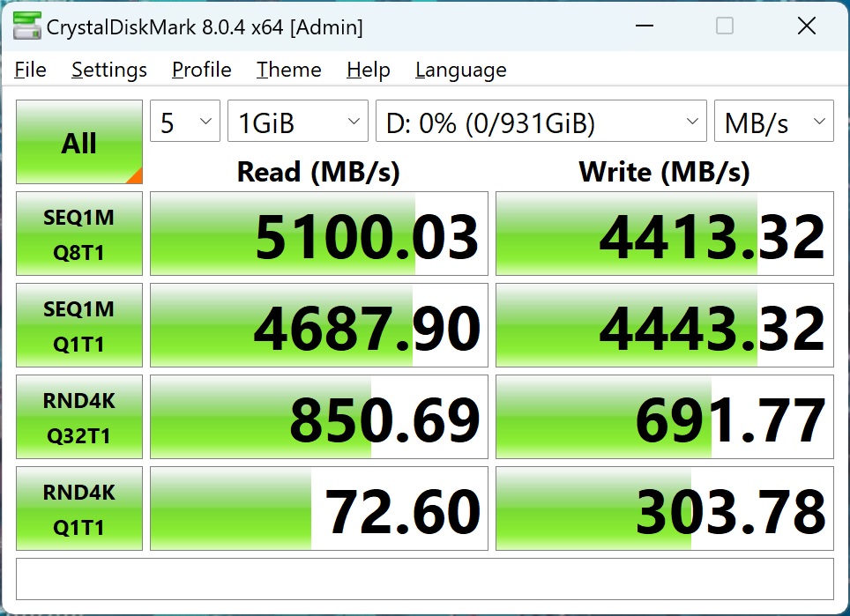The image size is (850, 616).
Task: Run the SEQ1M Q8T1 test
Action: point(79,234)
